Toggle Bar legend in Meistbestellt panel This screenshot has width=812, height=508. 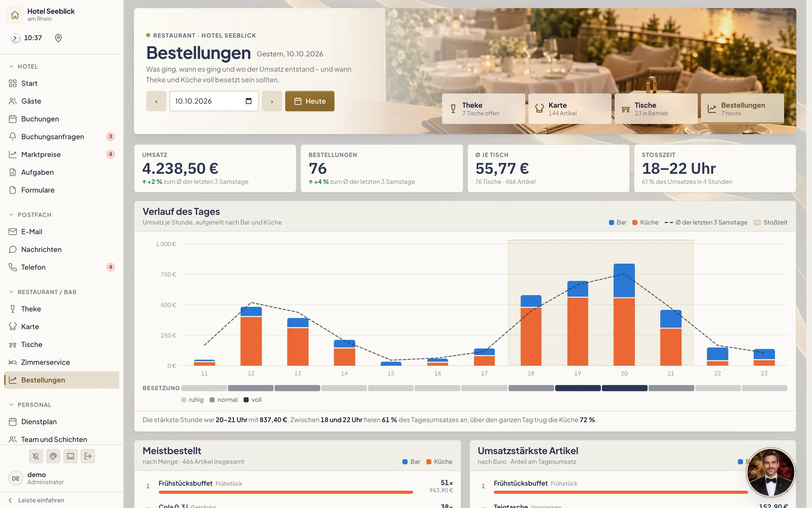click(411, 462)
